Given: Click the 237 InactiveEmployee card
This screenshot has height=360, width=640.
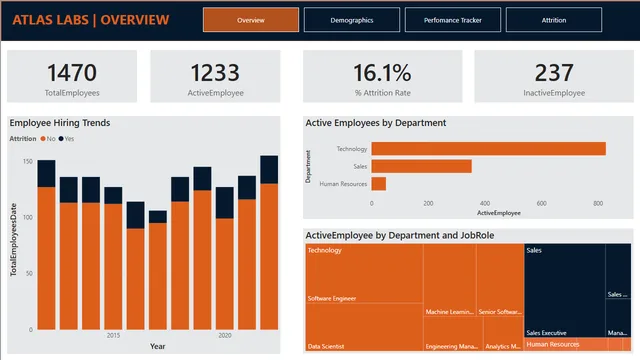Looking at the screenshot, I should [554, 76].
